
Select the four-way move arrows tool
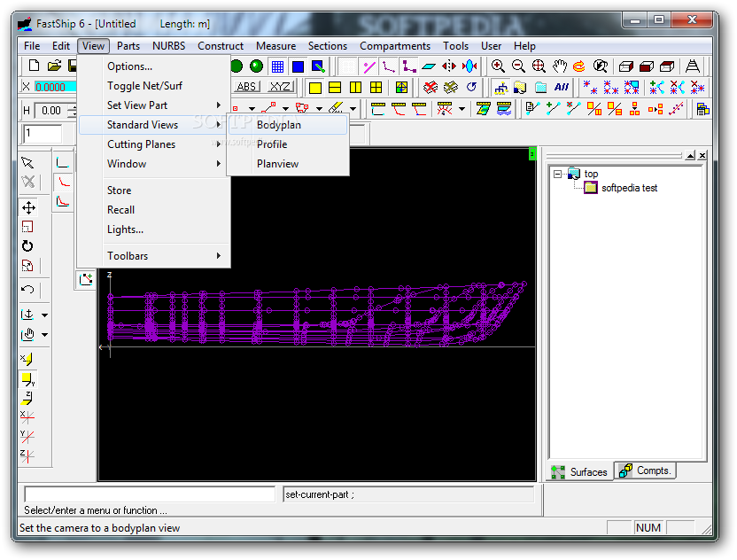pos(28,207)
